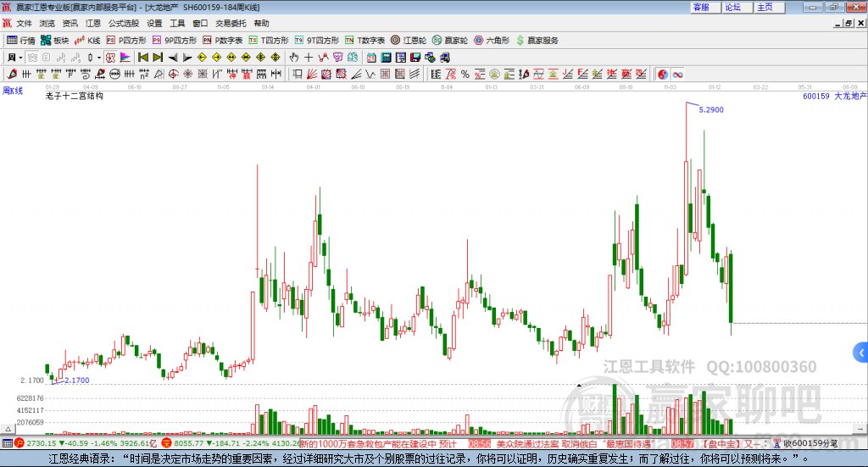Open the 公式选股 menu
The height and width of the screenshot is (467, 868).
click(123, 23)
